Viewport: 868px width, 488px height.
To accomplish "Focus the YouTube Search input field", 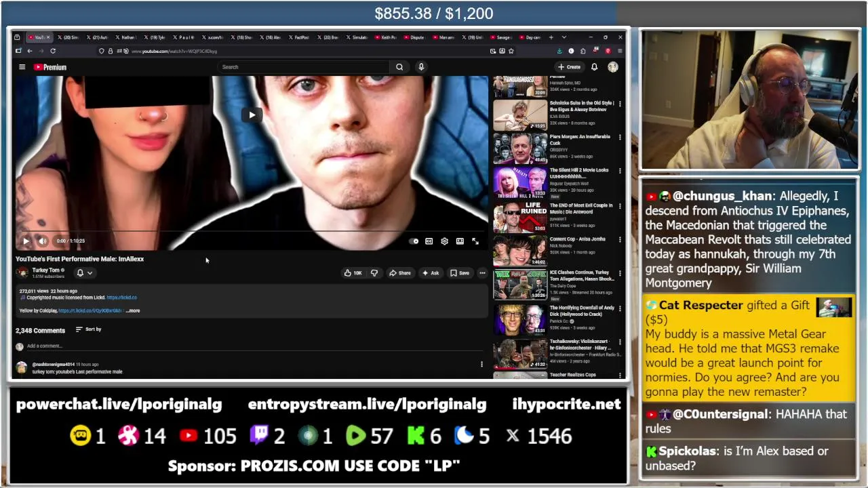I will coord(303,67).
